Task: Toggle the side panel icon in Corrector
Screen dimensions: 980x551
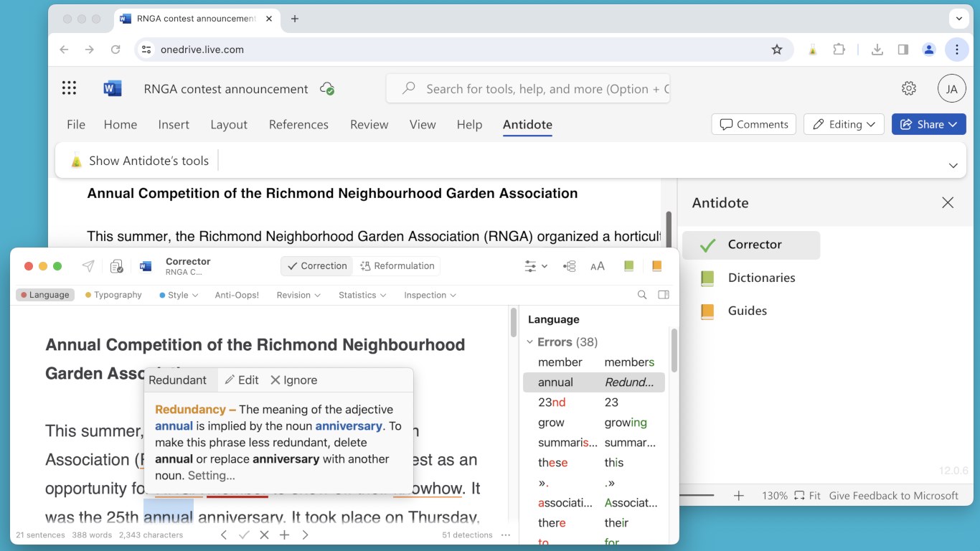Action: tap(664, 295)
